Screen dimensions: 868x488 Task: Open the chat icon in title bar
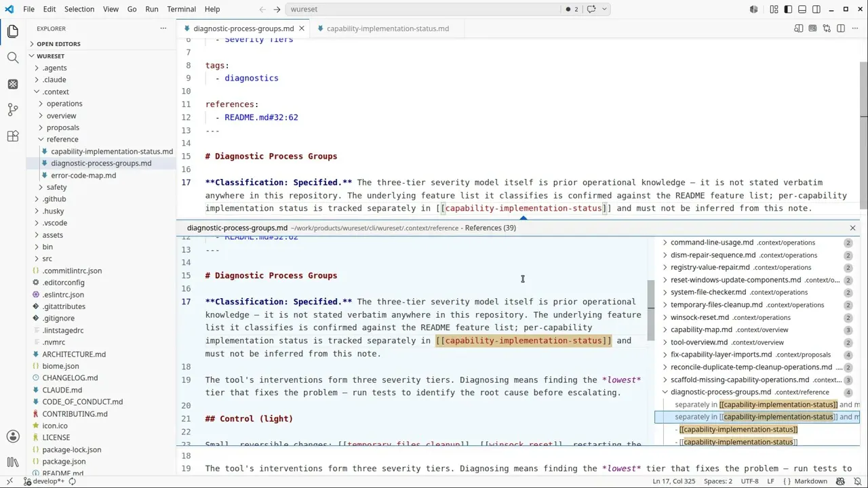click(591, 9)
